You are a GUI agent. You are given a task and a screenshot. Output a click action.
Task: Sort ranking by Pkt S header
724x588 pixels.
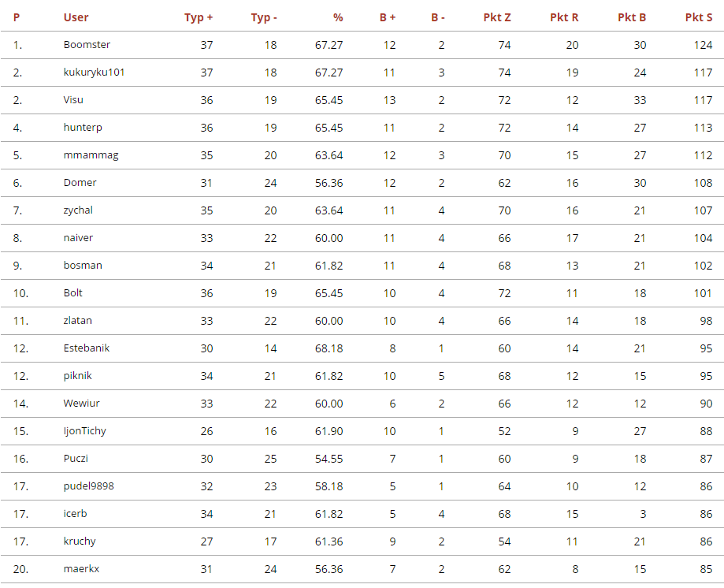[x=698, y=17]
